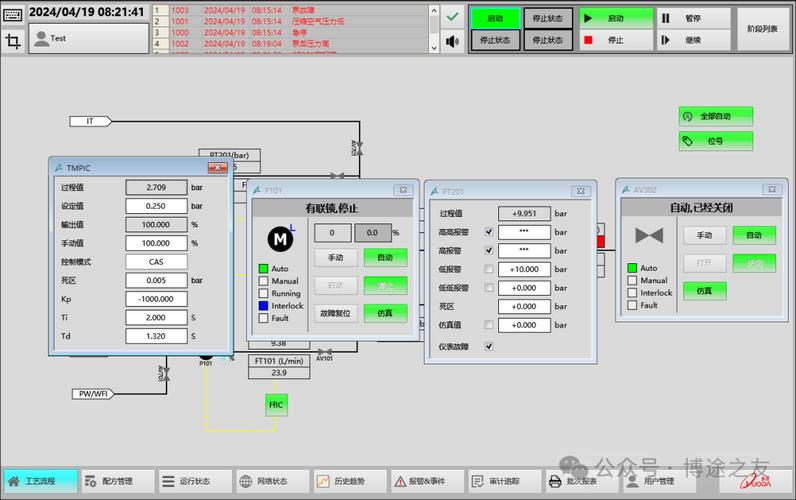Toggle the Manual indicator in AV302
796x500 pixels.
(x=633, y=280)
